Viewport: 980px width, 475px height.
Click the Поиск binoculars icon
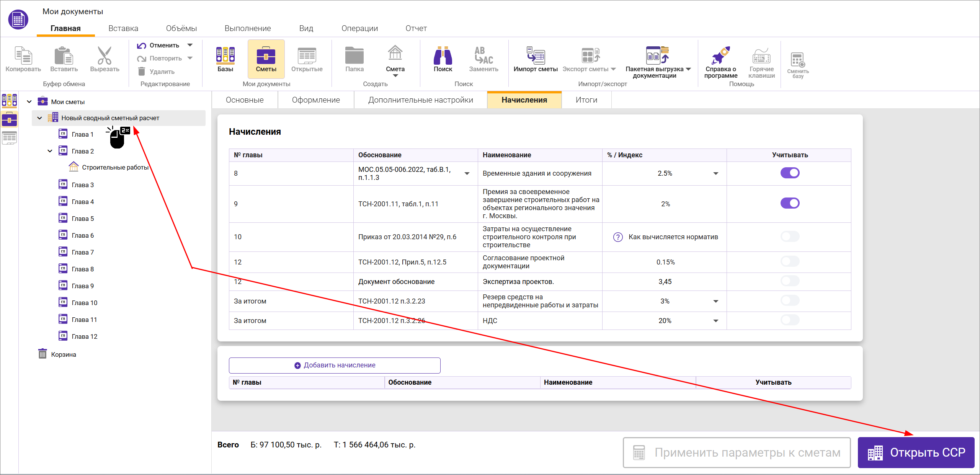tap(443, 55)
